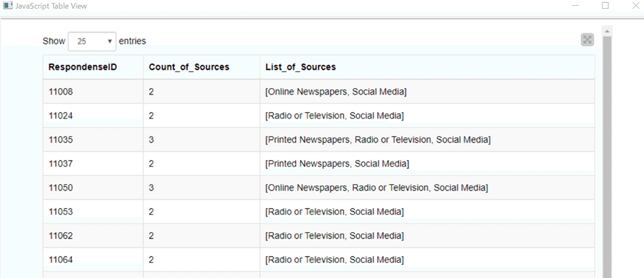The height and width of the screenshot is (278, 644).
Task: Click the source count 3 for row 11035
Action: tap(201, 140)
